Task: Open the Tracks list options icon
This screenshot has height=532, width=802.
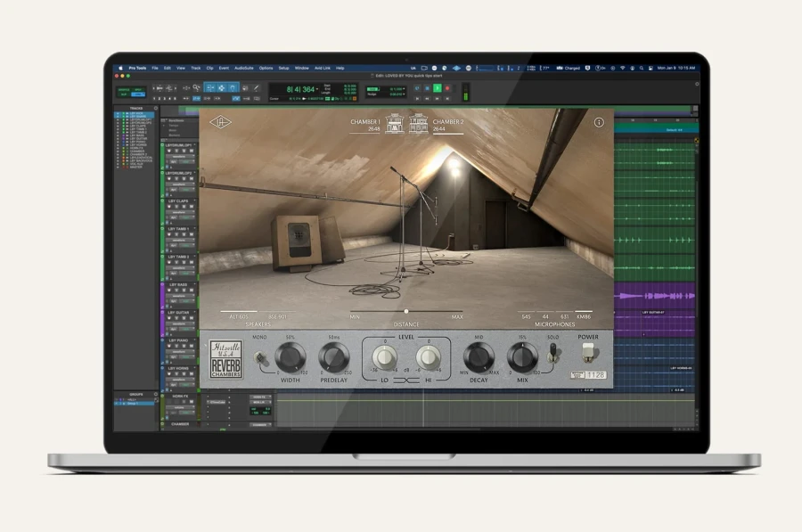Action: [x=155, y=108]
